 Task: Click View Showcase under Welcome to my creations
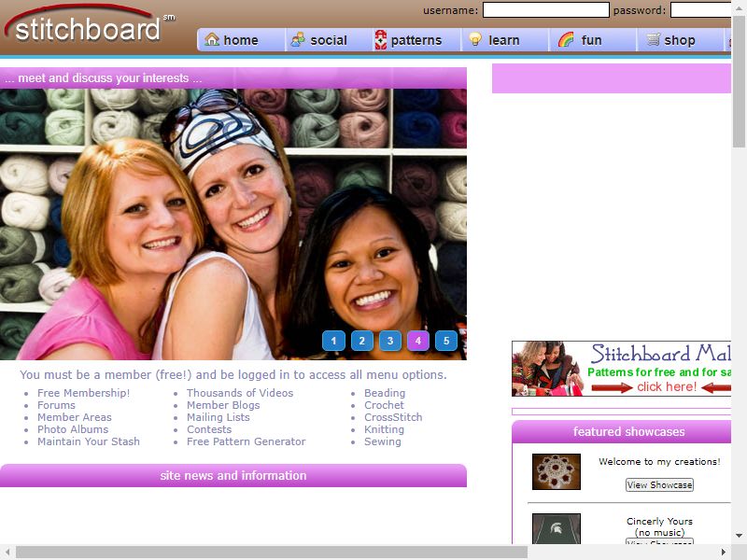pyautogui.click(x=659, y=484)
